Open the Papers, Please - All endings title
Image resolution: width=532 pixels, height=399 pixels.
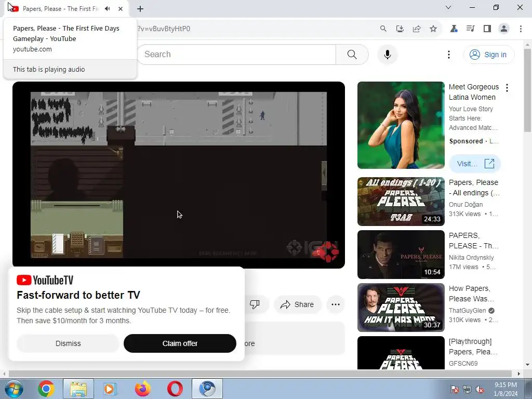(x=474, y=188)
